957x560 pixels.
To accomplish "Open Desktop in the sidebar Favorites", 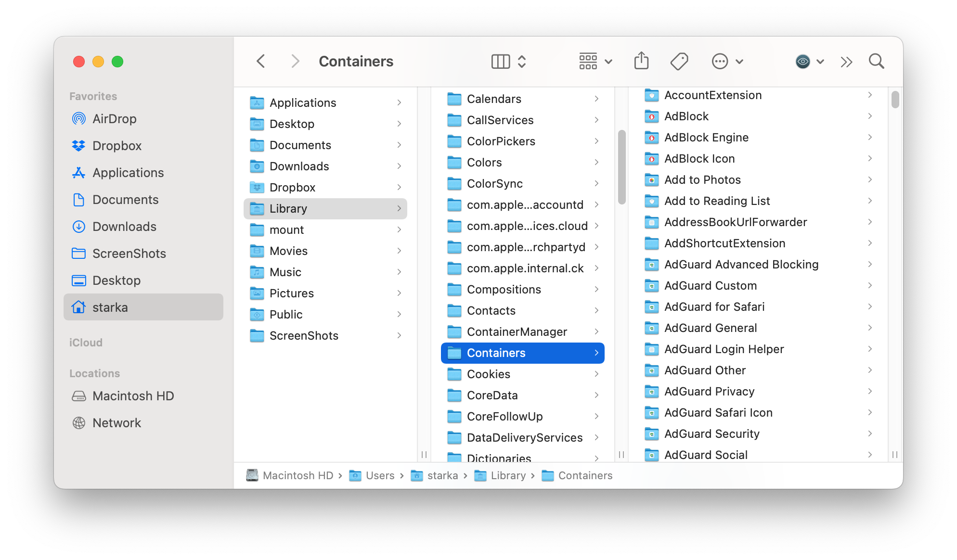I will 143,280.
